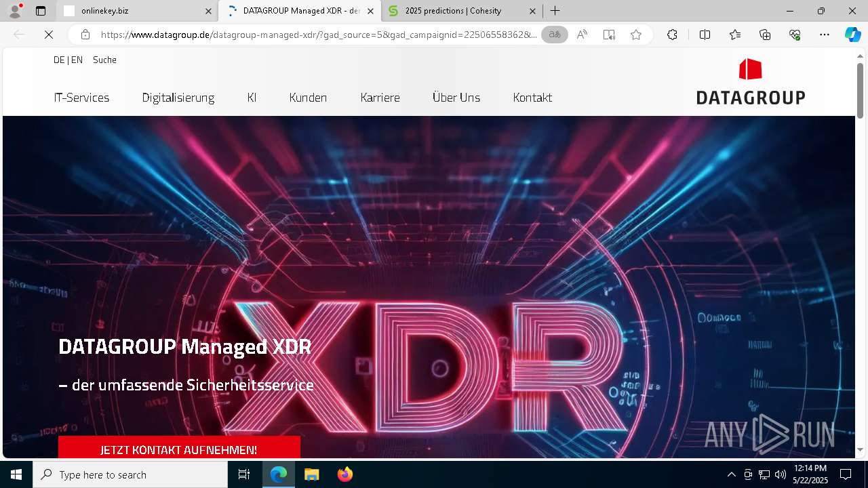This screenshot has height=488, width=868.
Task: Switch site language to EN
Action: tap(77, 60)
